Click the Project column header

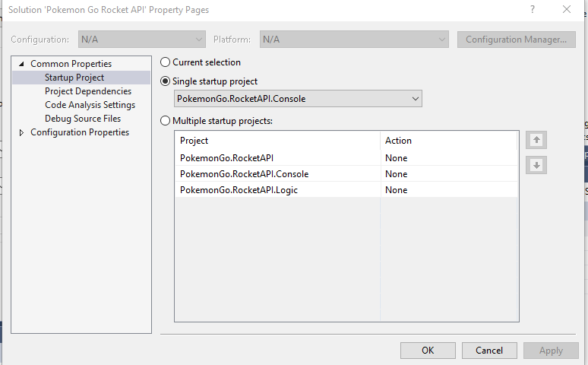[277, 141]
